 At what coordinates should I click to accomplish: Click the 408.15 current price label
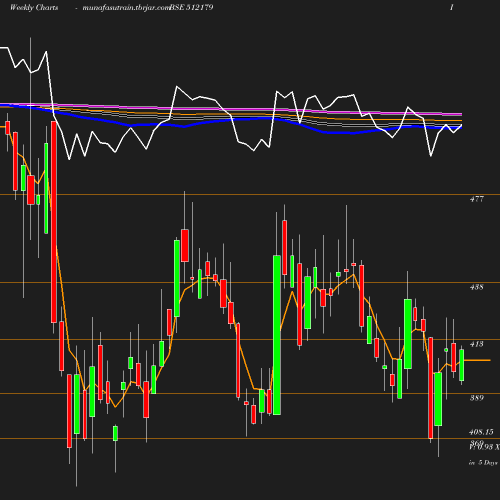coord(481,432)
